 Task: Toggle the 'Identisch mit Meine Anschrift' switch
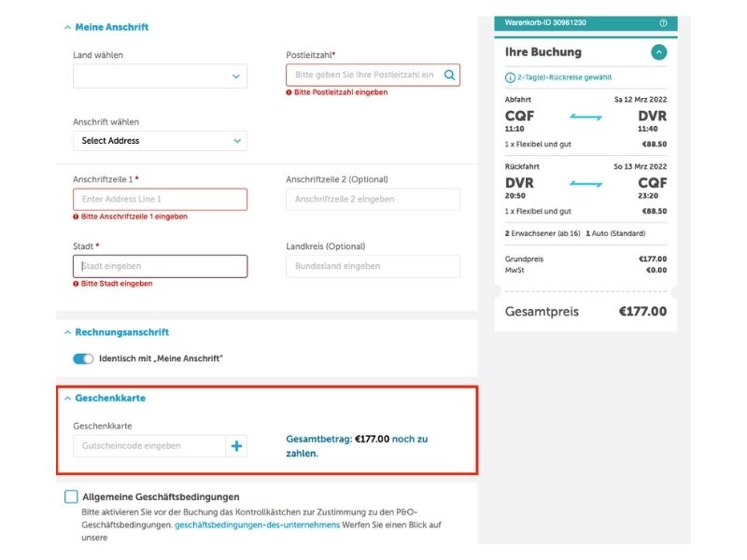[x=83, y=358]
